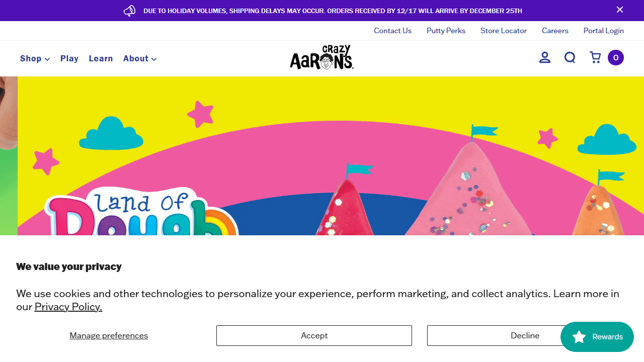Click the search magnifier icon
The width and height of the screenshot is (644, 362).
pyautogui.click(x=570, y=58)
